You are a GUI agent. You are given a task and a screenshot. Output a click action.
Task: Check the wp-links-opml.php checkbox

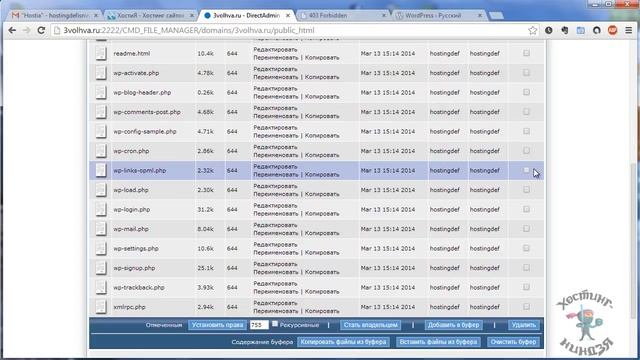526,170
